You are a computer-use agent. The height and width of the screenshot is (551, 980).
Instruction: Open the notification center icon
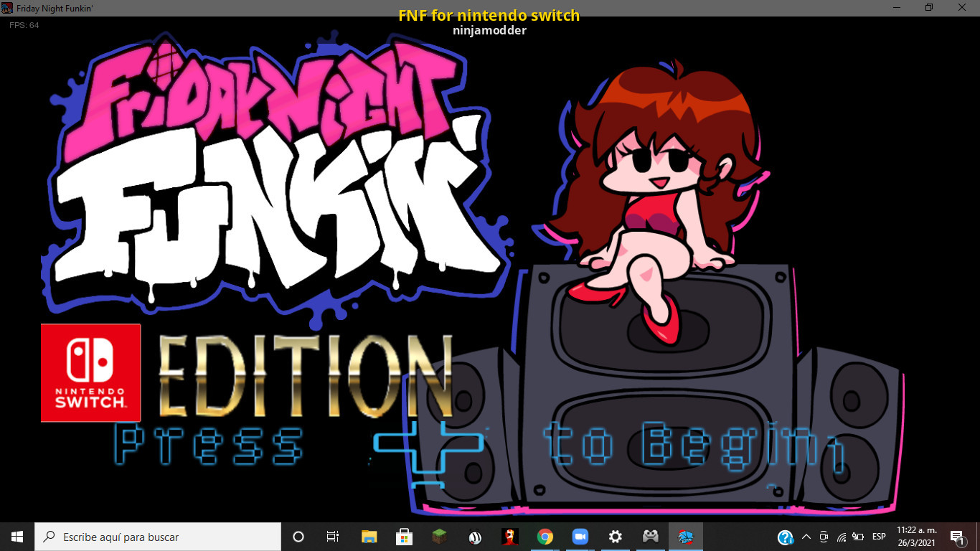(x=957, y=537)
